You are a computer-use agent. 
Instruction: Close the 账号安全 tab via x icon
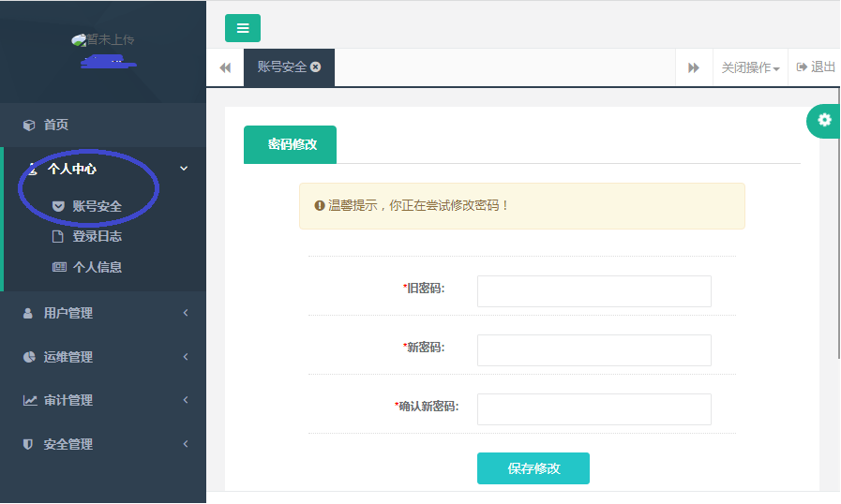[x=316, y=67]
